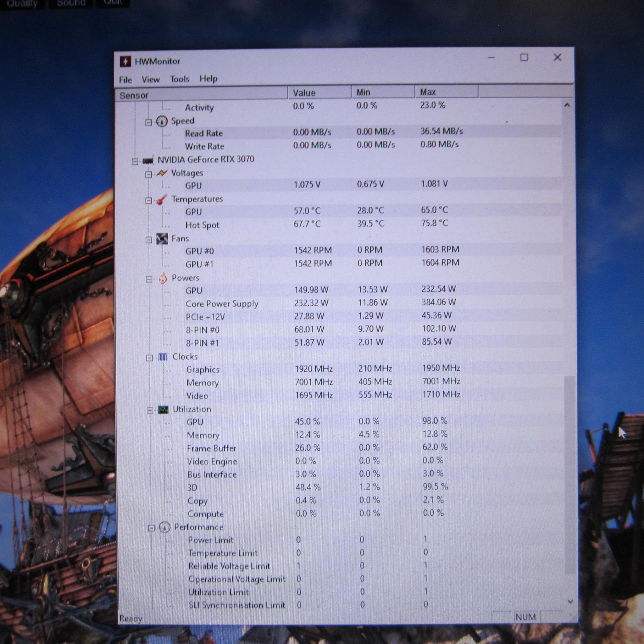Click the Speed gauge icon

coord(162,121)
